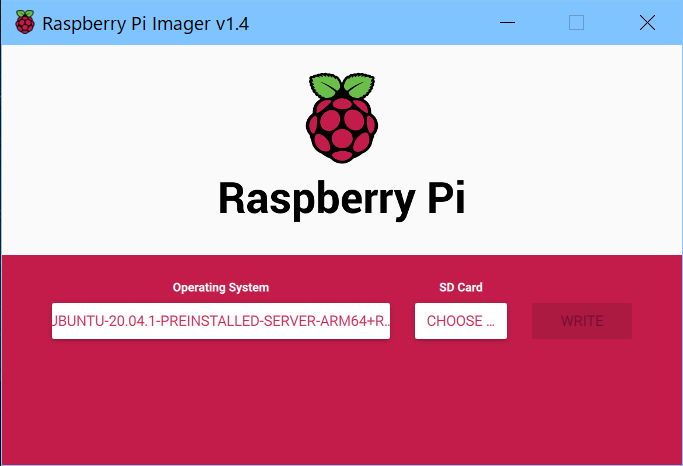
Task: Click the 'Raspberry Pi' heading text
Action: (342, 199)
